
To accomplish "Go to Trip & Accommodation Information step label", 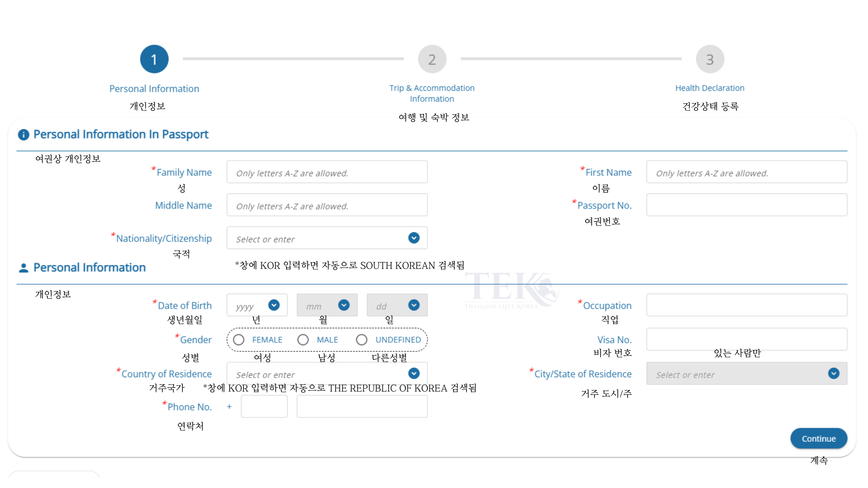I will [x=432, y=93].
